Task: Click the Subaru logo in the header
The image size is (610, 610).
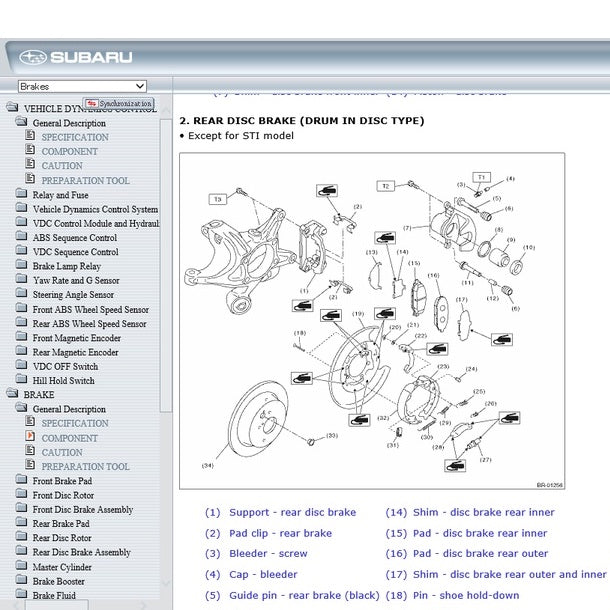Action: pyautogui.click(x=76, y=57)
